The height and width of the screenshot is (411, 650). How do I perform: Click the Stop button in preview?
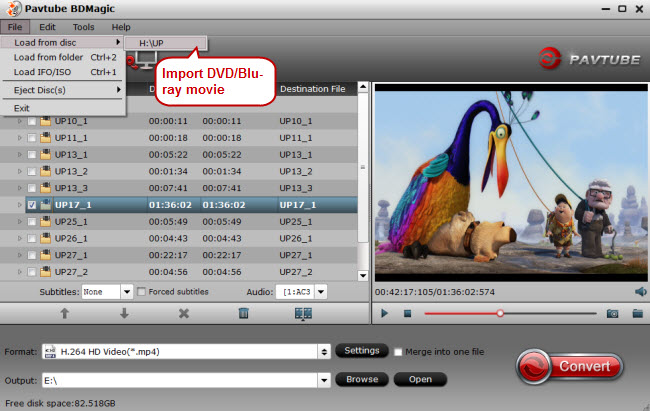407,313
